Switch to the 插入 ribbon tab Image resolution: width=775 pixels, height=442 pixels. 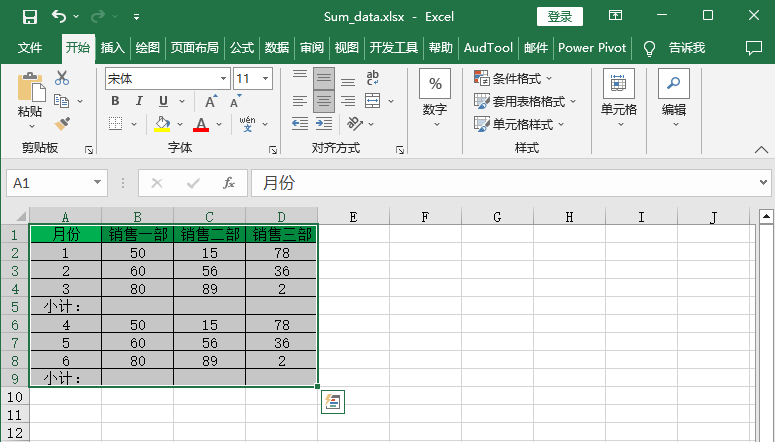pos(112,47)
